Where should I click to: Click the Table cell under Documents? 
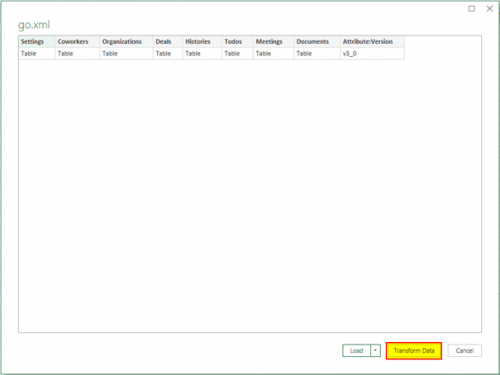tap(317, 54)
